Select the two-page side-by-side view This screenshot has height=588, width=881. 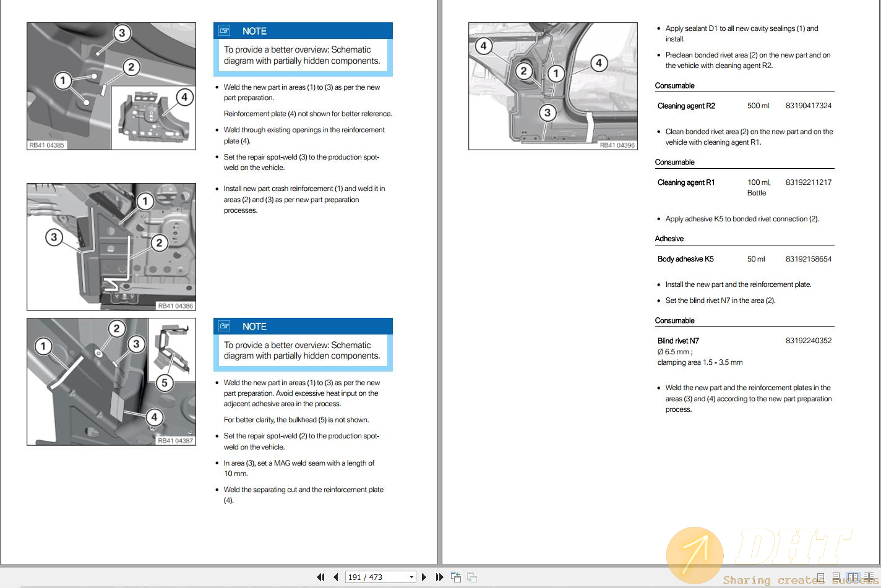(853, 577)
